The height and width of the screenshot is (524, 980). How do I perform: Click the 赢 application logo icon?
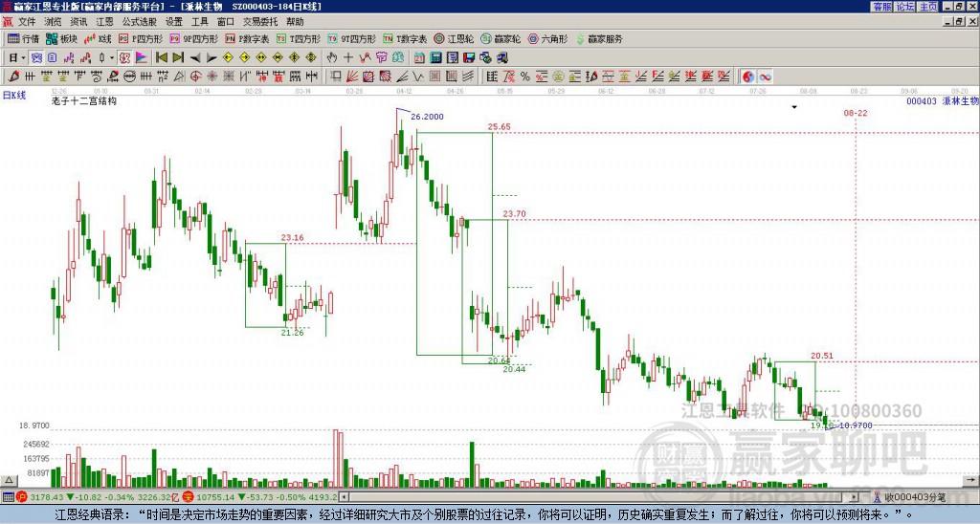(x=8, y=22)
